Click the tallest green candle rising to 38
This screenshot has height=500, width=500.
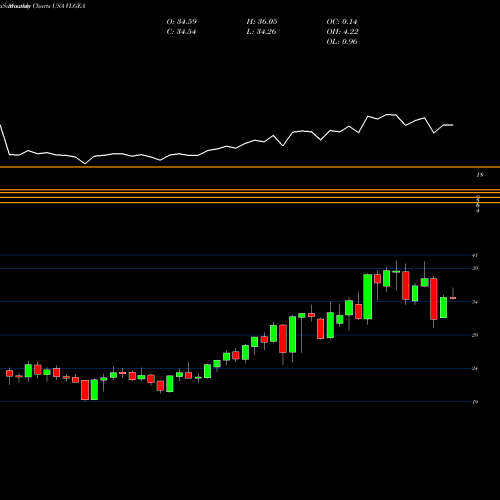(368, 297)
